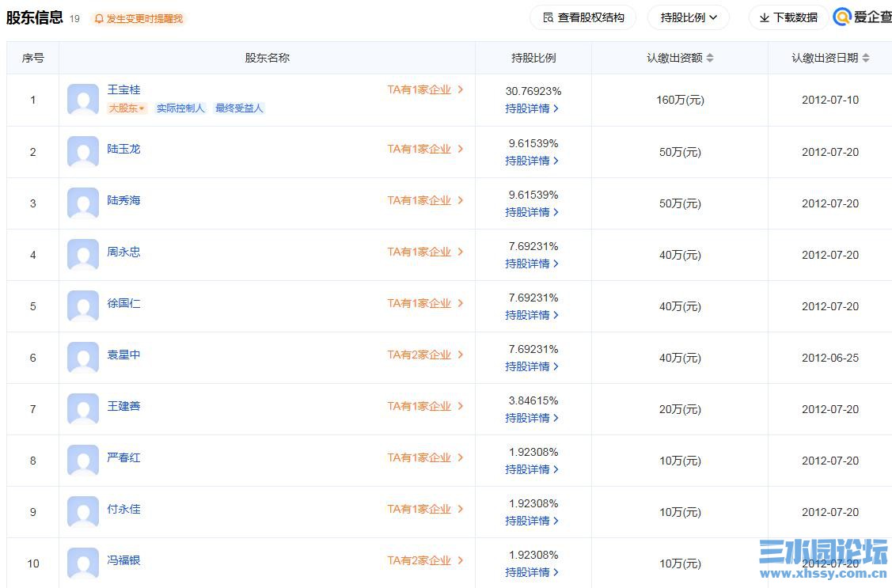Click the 查看股权结构 button

583,17
